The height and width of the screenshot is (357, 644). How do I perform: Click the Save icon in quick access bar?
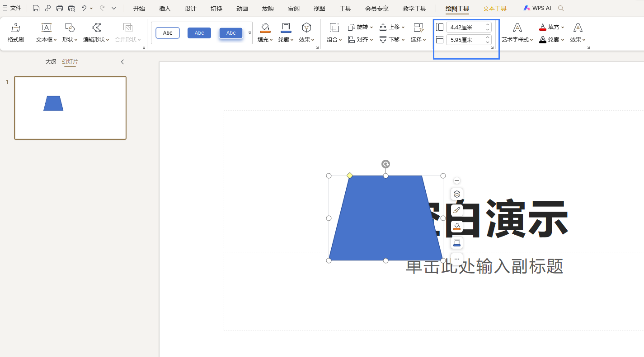pyautogui.click(x=36, y=8)
